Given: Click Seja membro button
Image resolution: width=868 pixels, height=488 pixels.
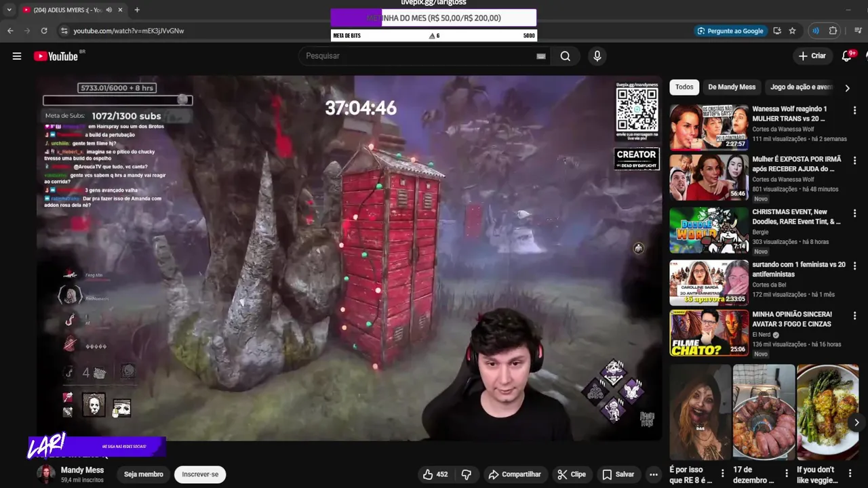Looking at the screenshot, I should [144, 474].
